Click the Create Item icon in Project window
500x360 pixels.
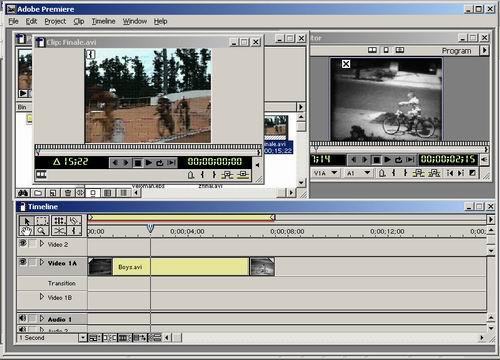tap(53, 193)
